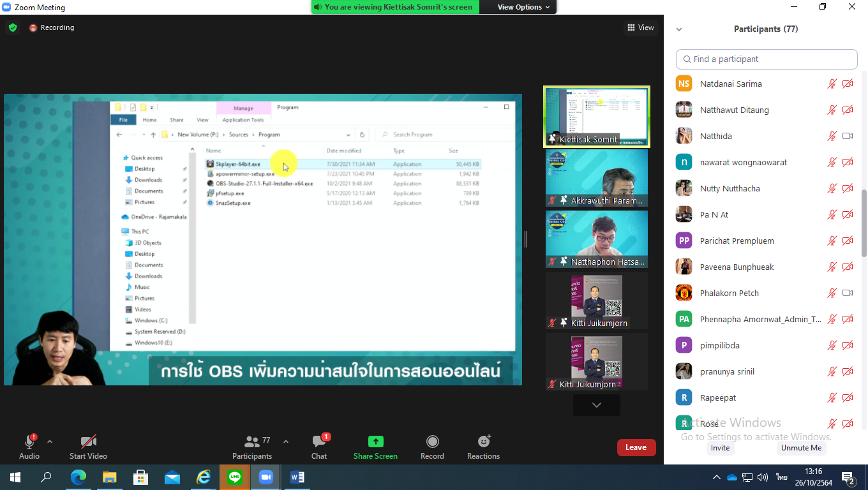
Task: Open the View layout menu
Action: pos(641,27)
